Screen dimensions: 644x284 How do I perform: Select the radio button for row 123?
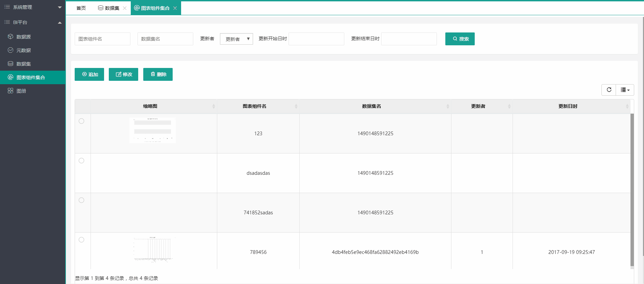point(81,121)
